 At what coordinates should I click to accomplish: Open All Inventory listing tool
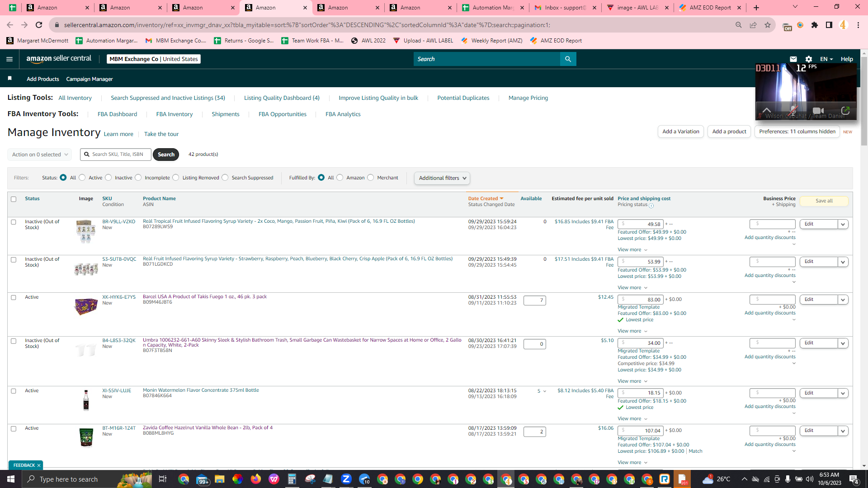point(75,98)
